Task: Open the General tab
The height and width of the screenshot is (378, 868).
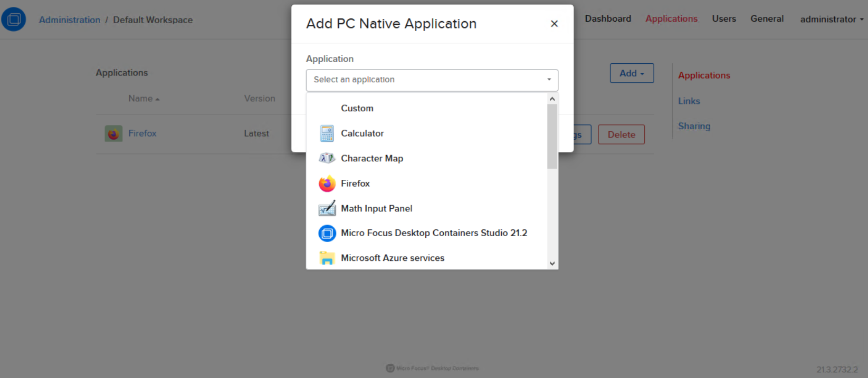Action: pos(767,19)
